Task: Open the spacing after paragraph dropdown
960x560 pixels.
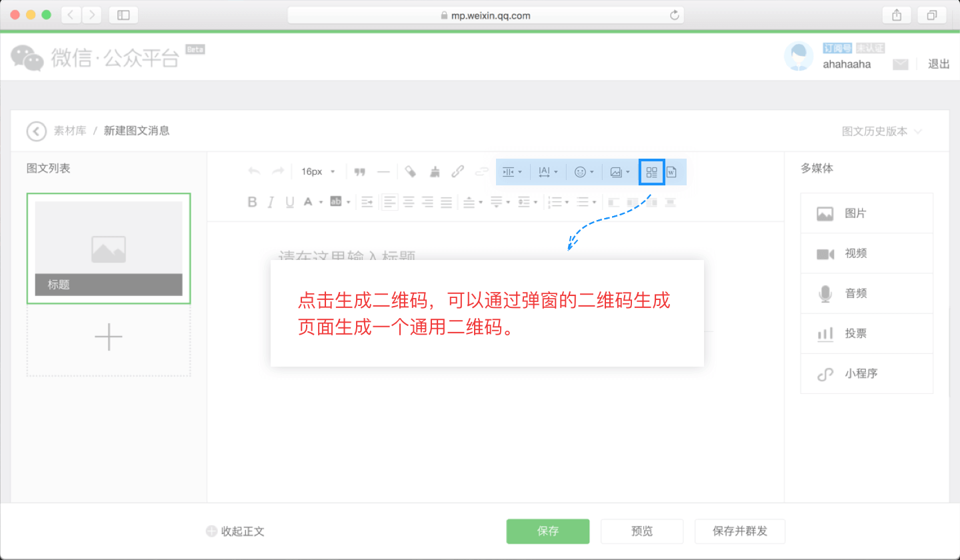Action: coord(501,201)
